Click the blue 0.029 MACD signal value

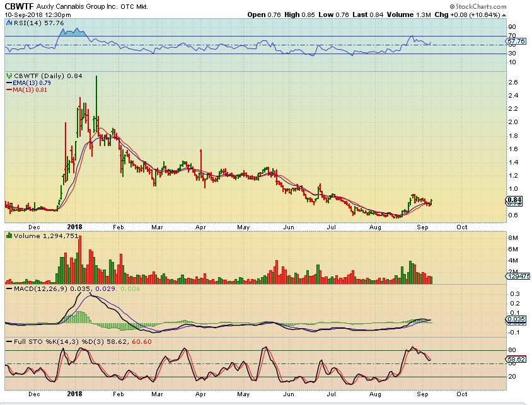click(x=105, y=288)
